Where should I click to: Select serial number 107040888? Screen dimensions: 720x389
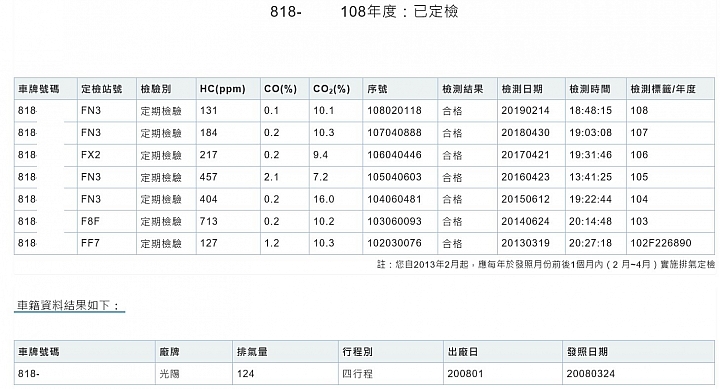pos(394,133)
